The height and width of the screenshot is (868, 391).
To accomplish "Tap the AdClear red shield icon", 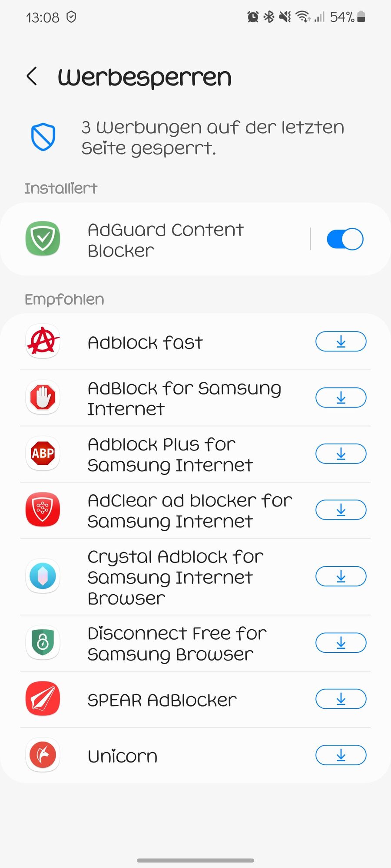I will pyautogui.click(x=43, y=510).
